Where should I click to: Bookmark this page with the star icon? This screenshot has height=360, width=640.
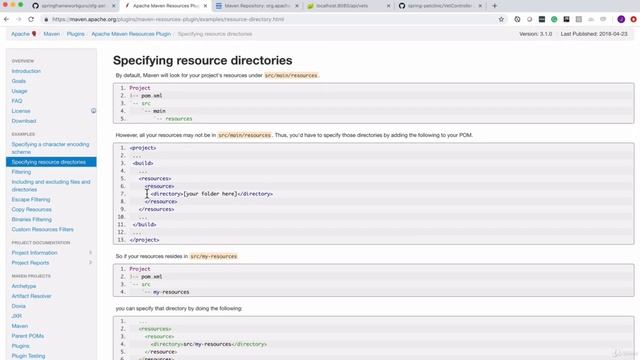coord(501,19)
